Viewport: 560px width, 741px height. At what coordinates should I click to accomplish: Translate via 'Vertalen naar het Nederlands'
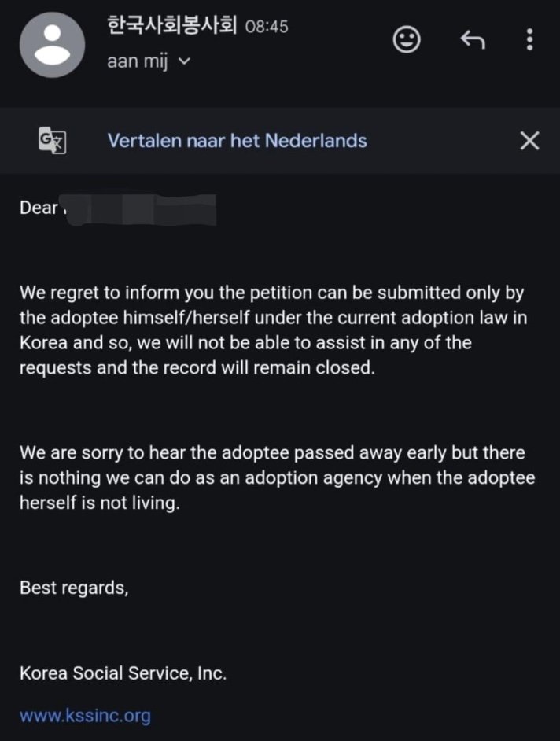click(238, 141)
